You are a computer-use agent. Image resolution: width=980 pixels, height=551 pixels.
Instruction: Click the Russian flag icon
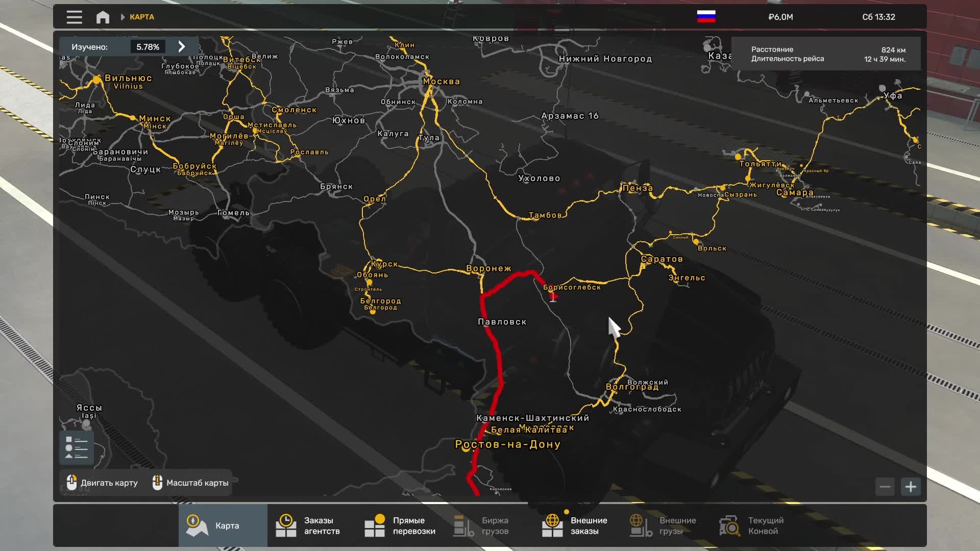coord(706,16)
